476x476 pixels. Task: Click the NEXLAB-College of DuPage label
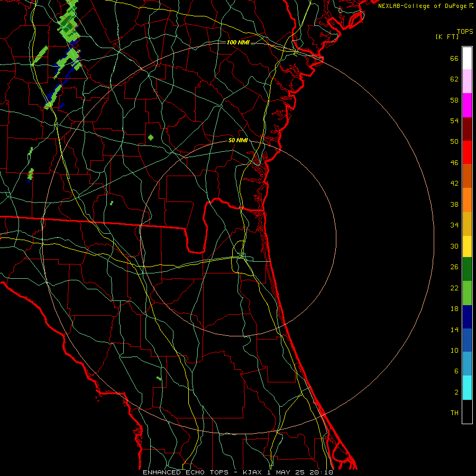(422, 6)
